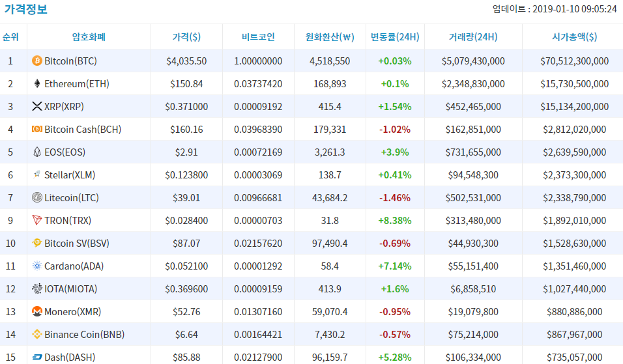Click the Bitcoin SV yellow icon
Screen dimensions: 623x364
37,242
